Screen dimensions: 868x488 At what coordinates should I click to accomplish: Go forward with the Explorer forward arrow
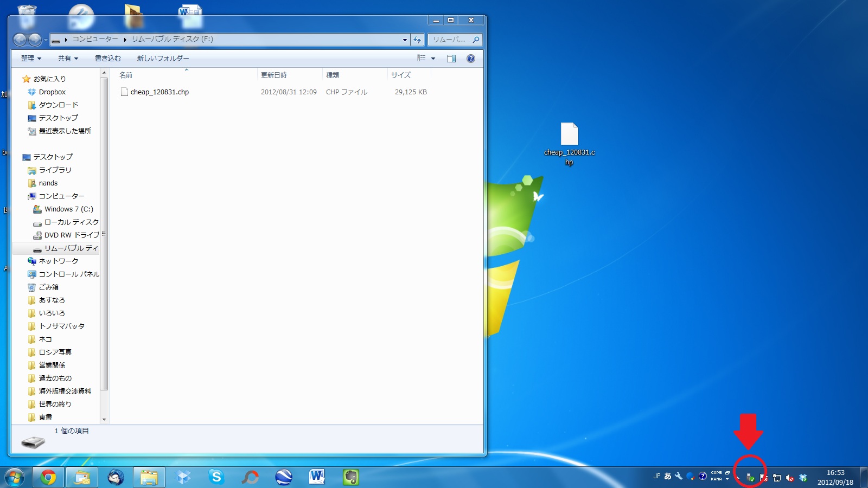click(34, 40)
